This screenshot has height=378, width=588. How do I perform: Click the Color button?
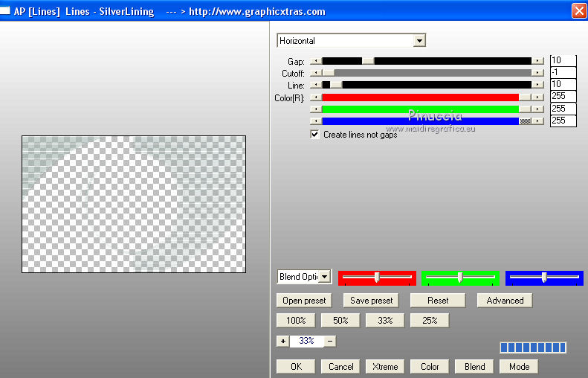click(430, 366)
